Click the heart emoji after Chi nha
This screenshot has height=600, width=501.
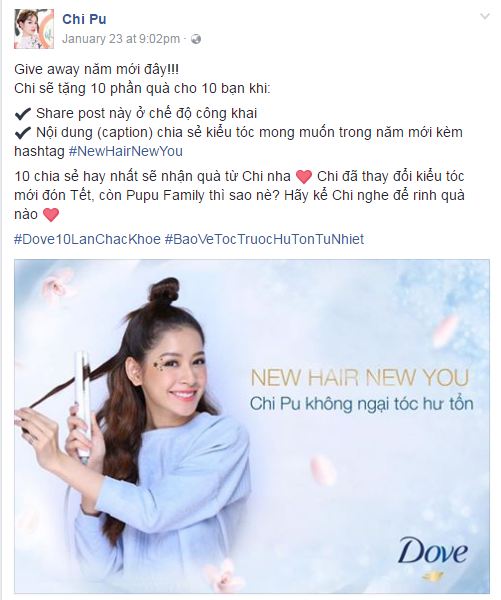304,176
